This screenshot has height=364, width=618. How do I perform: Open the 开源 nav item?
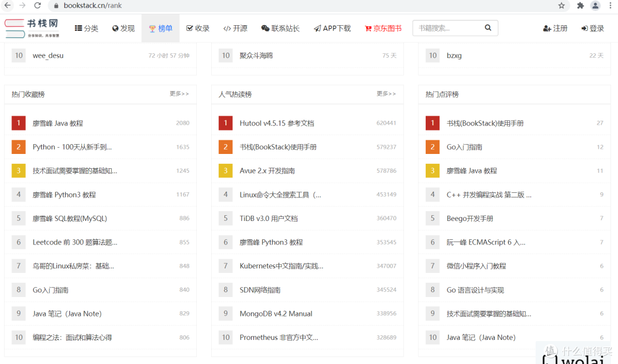point(235,29)
